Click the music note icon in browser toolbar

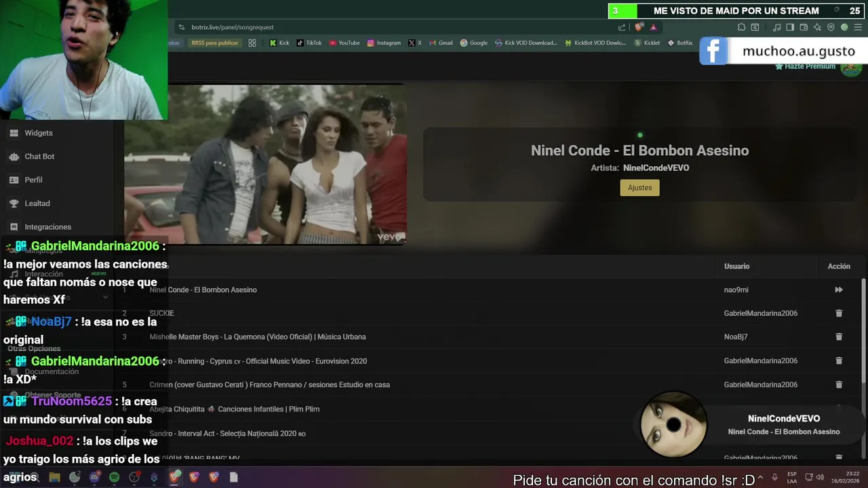point(776,27)
